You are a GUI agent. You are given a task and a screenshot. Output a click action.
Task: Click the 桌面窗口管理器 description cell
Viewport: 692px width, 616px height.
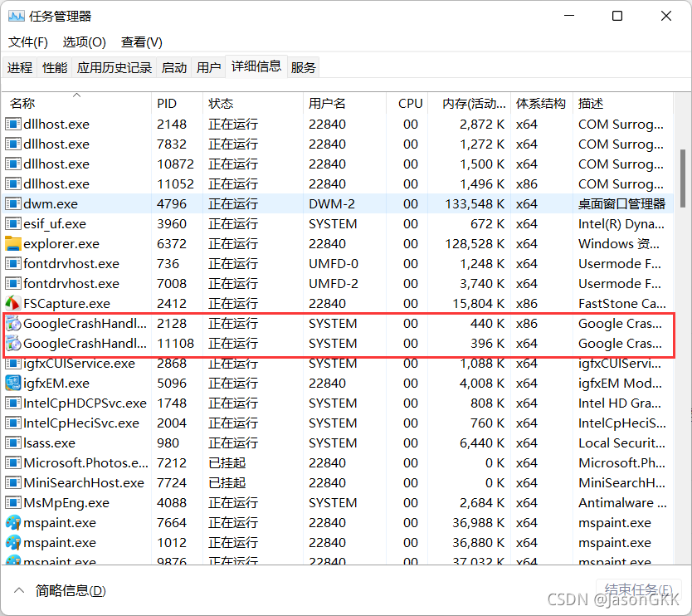tap(621, 203)
